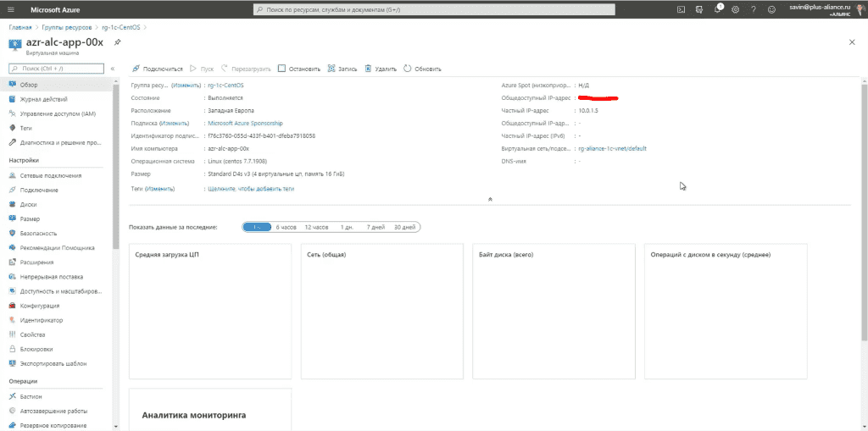Open directory and subscription filter icon
The image size is (868, 431).
(x=699, y=9)
